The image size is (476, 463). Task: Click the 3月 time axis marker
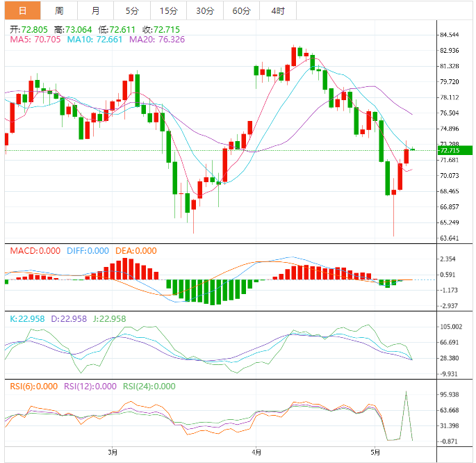pyautogui.click(x=113, y=453)
